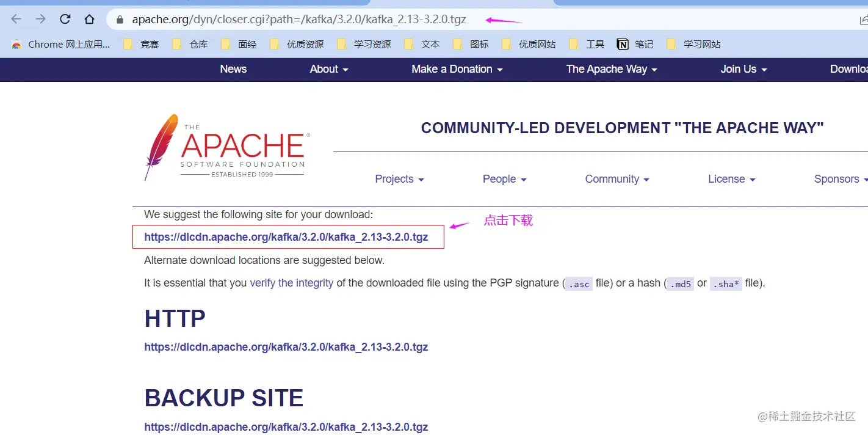Open the 面经 bookmark folder
The height and width of the screenshot is (435, 868).
tap(239, 44)
